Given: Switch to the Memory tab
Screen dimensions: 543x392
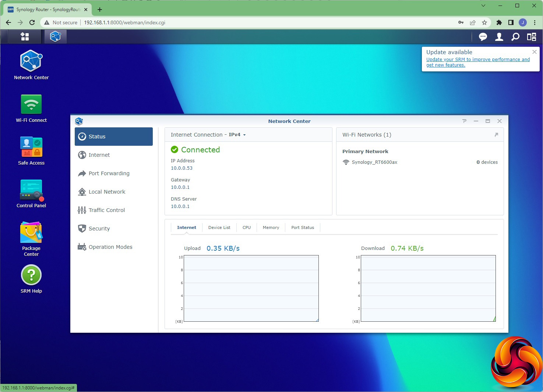Looking at the screenshot, I should (271, 227).
